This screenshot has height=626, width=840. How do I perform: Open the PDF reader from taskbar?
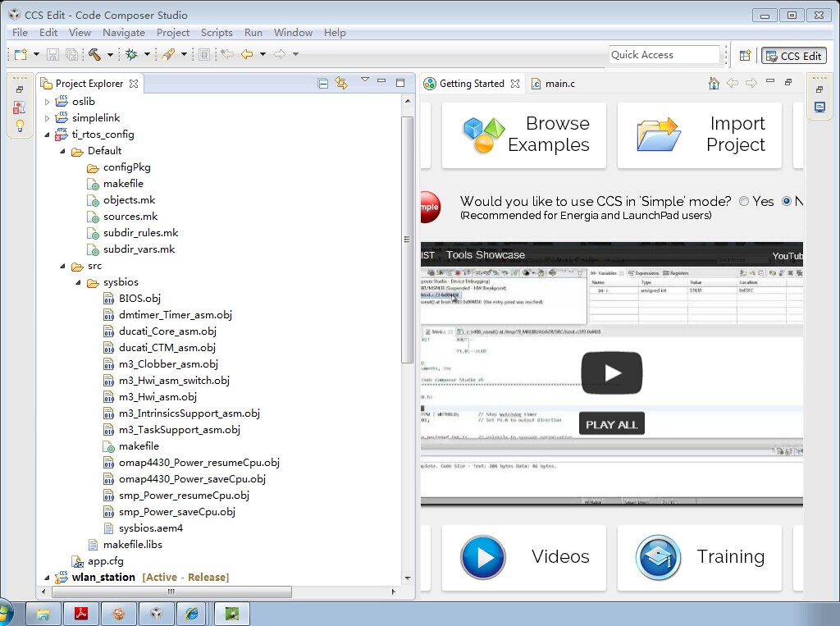coord(81,613)
